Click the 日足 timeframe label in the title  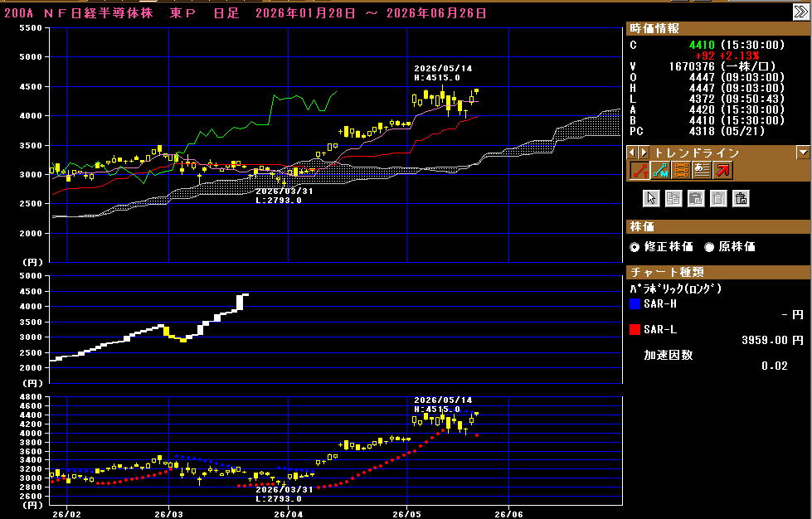(226, 13)
